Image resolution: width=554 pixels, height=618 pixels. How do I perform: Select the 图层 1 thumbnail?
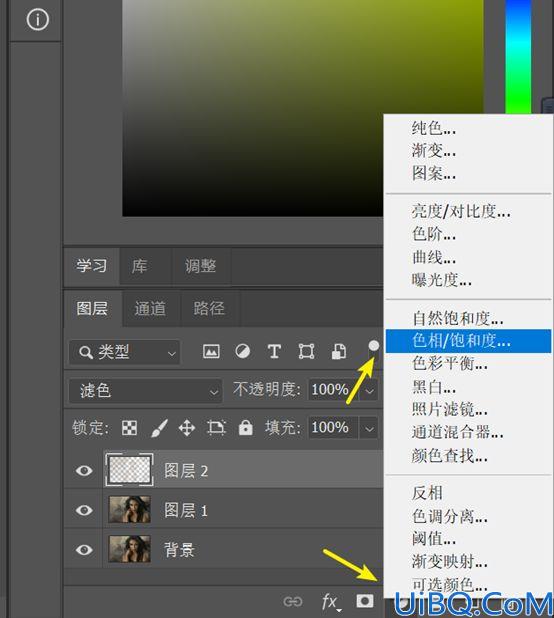[x=130, y=510]
